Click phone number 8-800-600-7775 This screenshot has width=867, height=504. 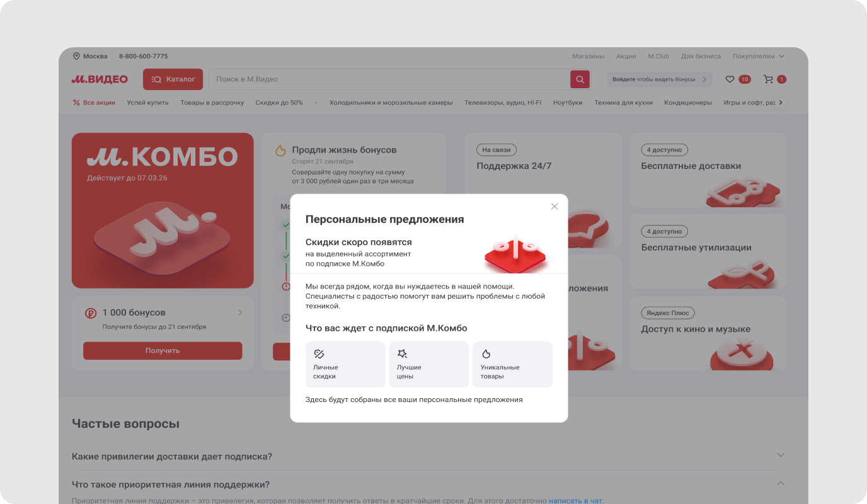144,56
